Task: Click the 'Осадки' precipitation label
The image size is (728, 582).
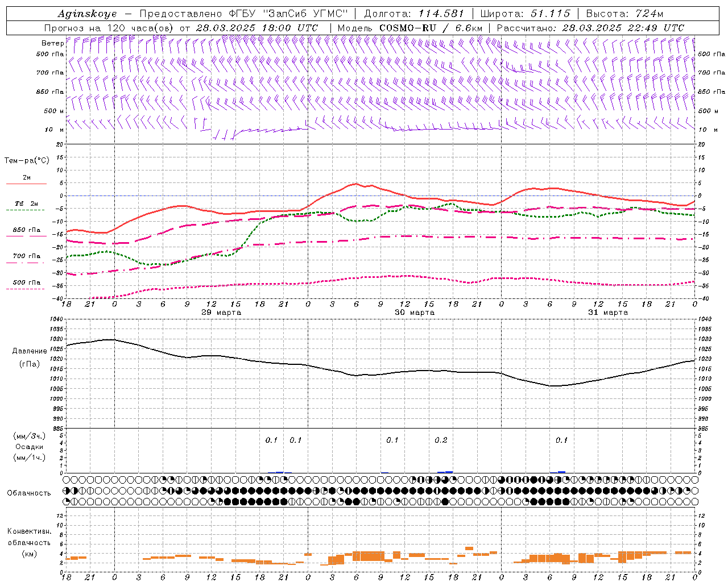Action: [30, 447]
